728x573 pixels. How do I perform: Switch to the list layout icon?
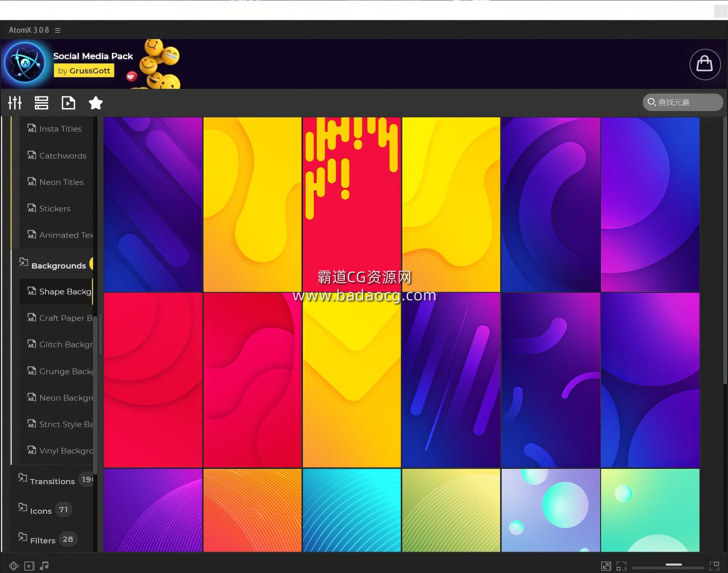41,103
